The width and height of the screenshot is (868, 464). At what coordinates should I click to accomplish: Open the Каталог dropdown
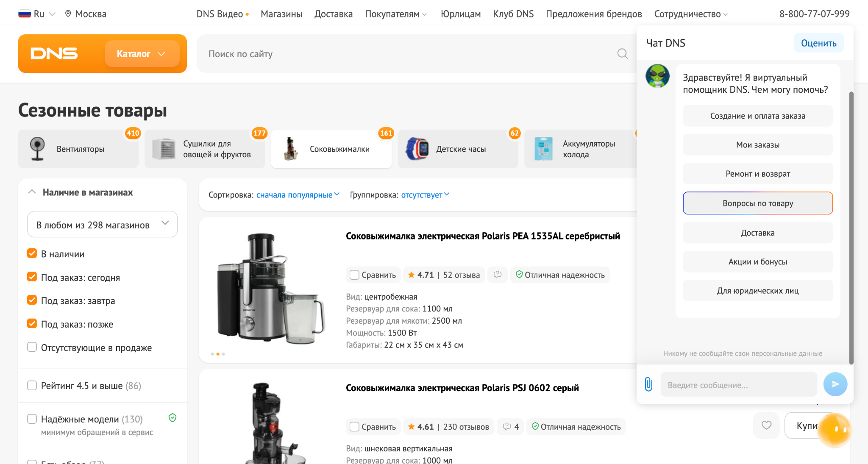point(142,53)
